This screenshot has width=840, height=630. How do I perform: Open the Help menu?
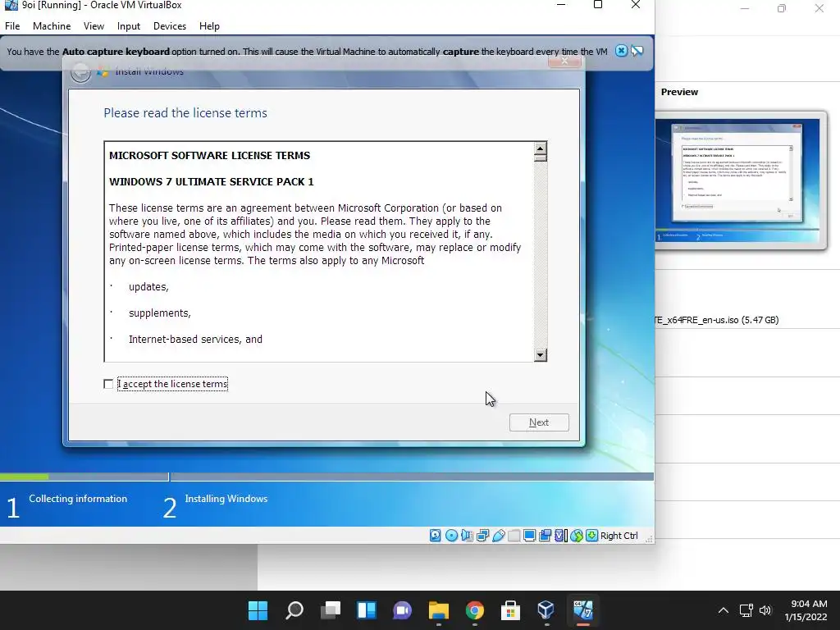click(x=209, y=25)
